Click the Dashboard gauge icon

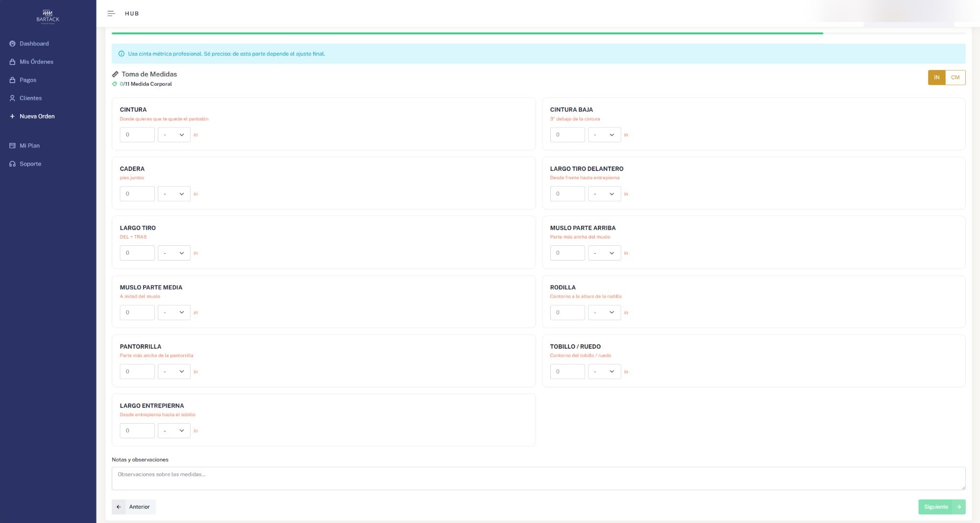coord(12,44)
